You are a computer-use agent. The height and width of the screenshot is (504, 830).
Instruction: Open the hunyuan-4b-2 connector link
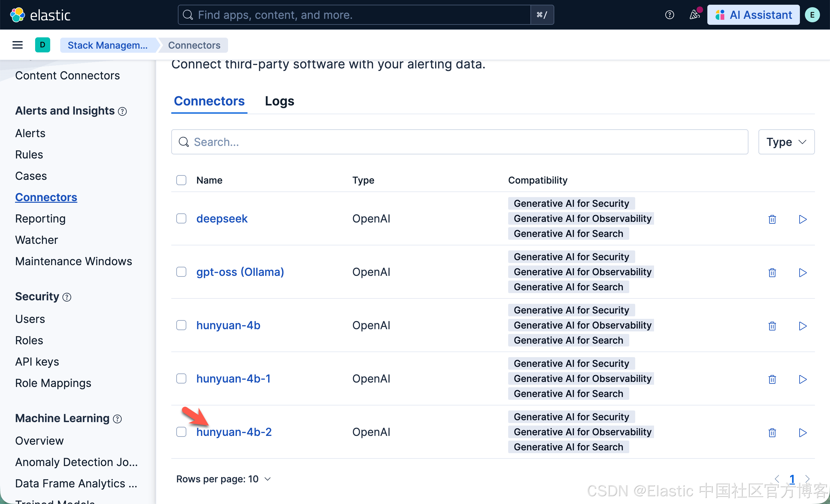(x=234, y=432)
